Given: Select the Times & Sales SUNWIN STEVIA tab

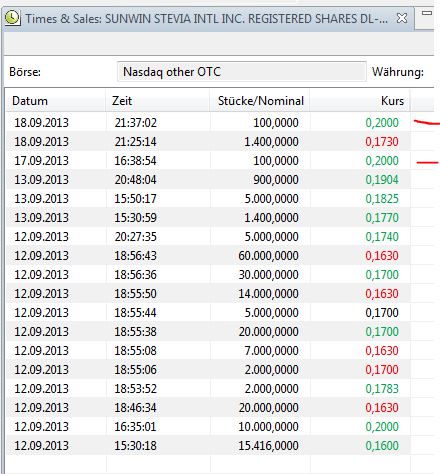Looking at the screenshot, I should point(208,18).
